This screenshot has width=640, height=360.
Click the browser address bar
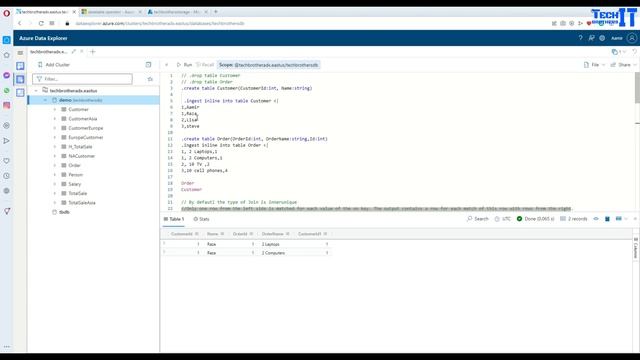(160, 23)
